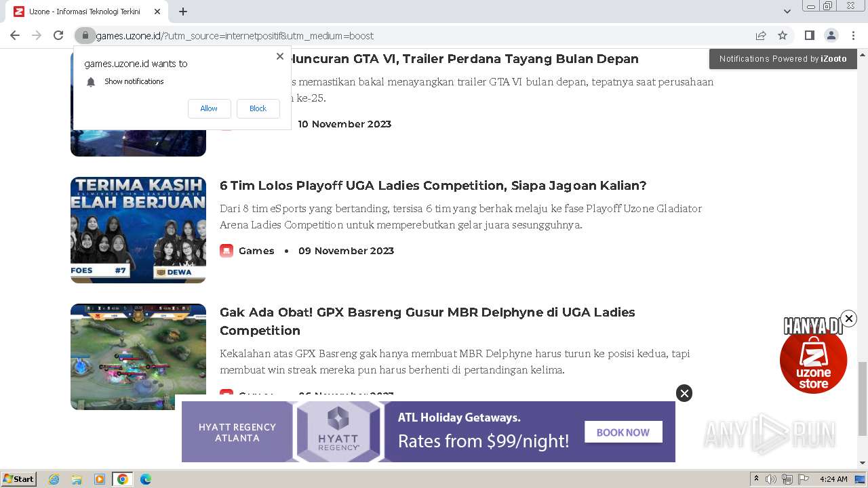Click BOOK NOW on Hyatt ad

click(x=623, y=432)
